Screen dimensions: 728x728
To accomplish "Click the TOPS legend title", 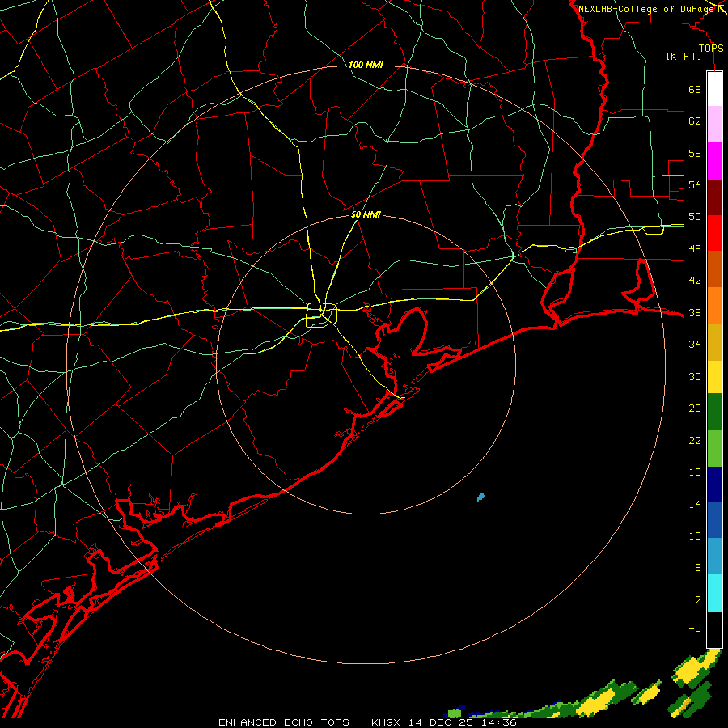I will click(x=711, y=49).
